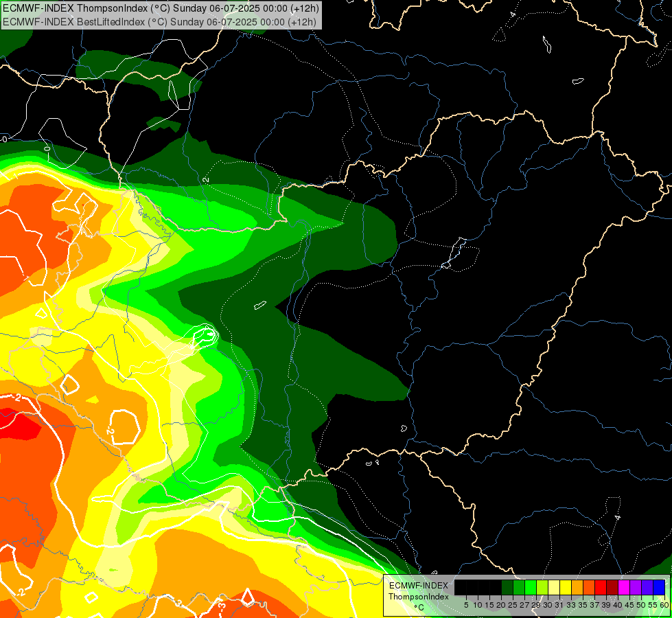Screen dimensions: 672x618
Task: Select the pale yellow 30–31 legend swatch
Action: pyautogui.click(x=554, y=588)
